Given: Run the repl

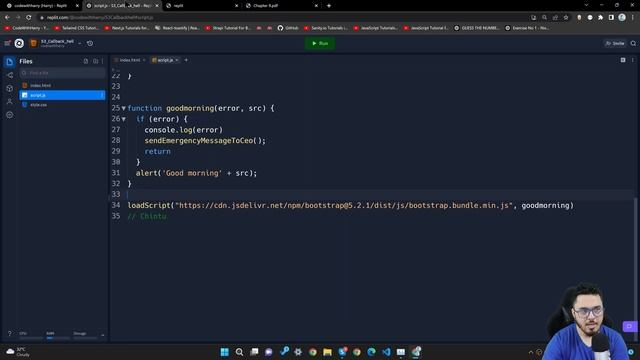Looking at the screenshot, I should pyautogui.click(x=320, y=43).
